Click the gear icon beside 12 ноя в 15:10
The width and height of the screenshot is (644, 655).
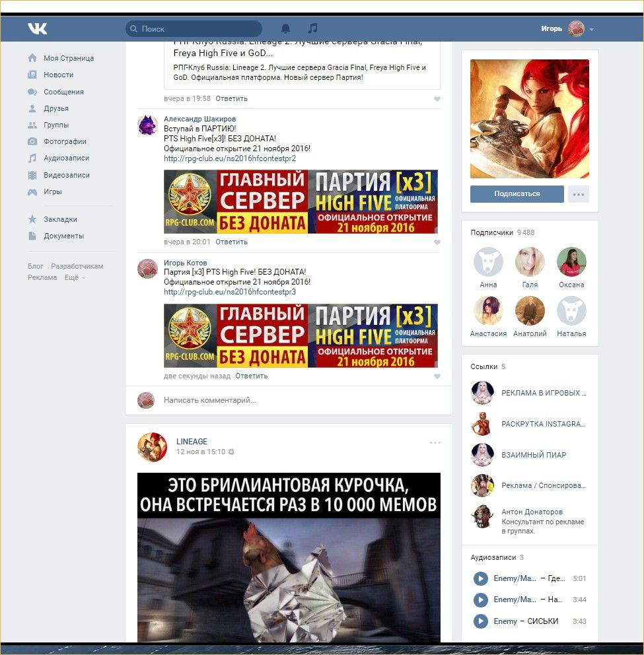[231, 452]
